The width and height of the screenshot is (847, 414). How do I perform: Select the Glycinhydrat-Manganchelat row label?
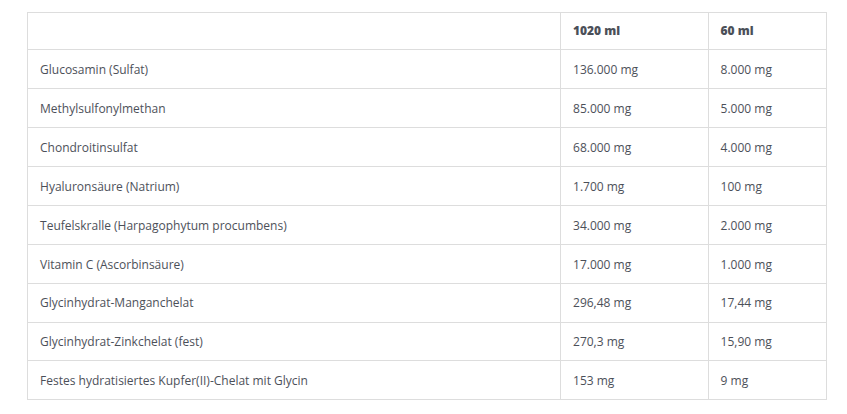tap(116, 304)
